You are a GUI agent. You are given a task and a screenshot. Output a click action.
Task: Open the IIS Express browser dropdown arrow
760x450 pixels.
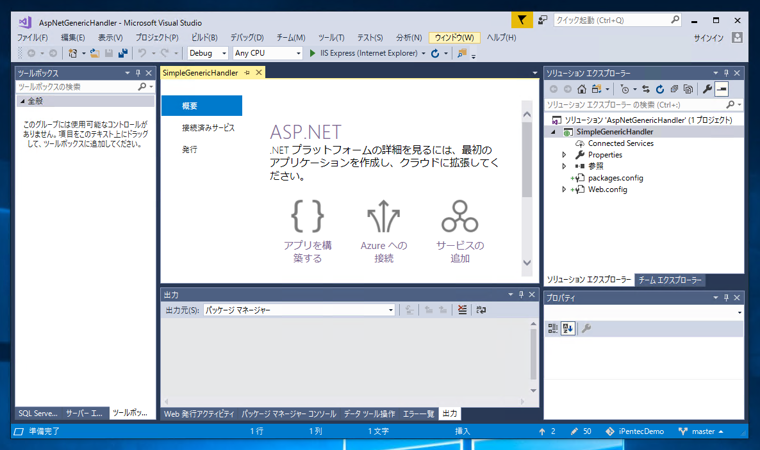pyautogui.click(x=424, y=53)
